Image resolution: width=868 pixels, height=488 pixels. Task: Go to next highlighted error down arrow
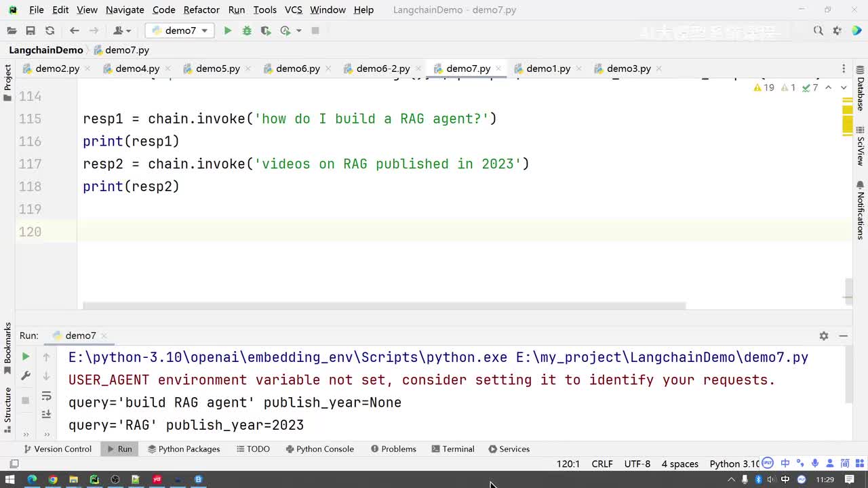tap(844, 87)
